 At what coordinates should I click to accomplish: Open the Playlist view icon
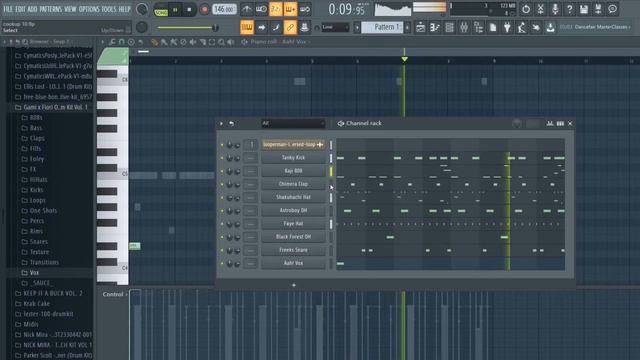click(420, 27)
